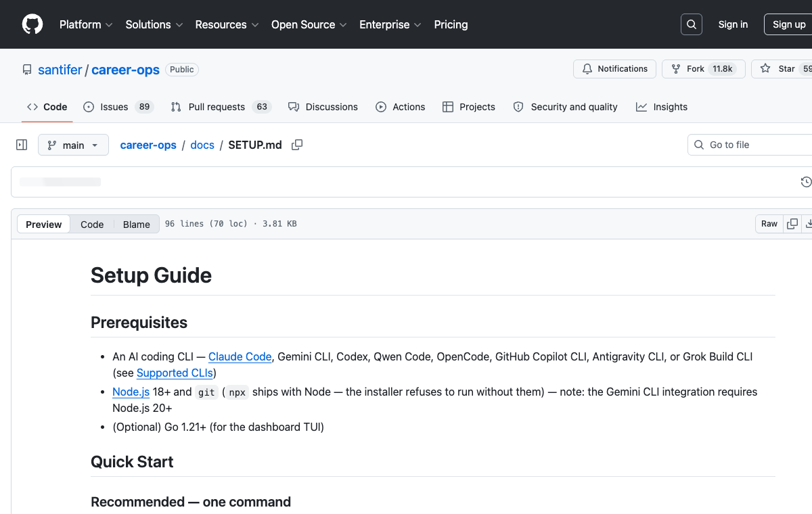The height and width of the screenshot is (514, 812).
Task: Click the Go 1.21+ optional bullet
Action: 219,427
